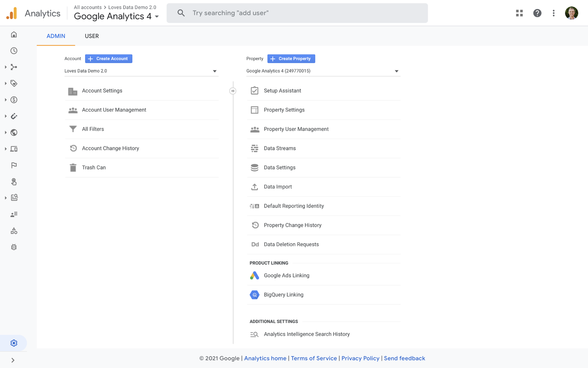
Task: Open the DebugView bug icon
Action: [14, 247]
